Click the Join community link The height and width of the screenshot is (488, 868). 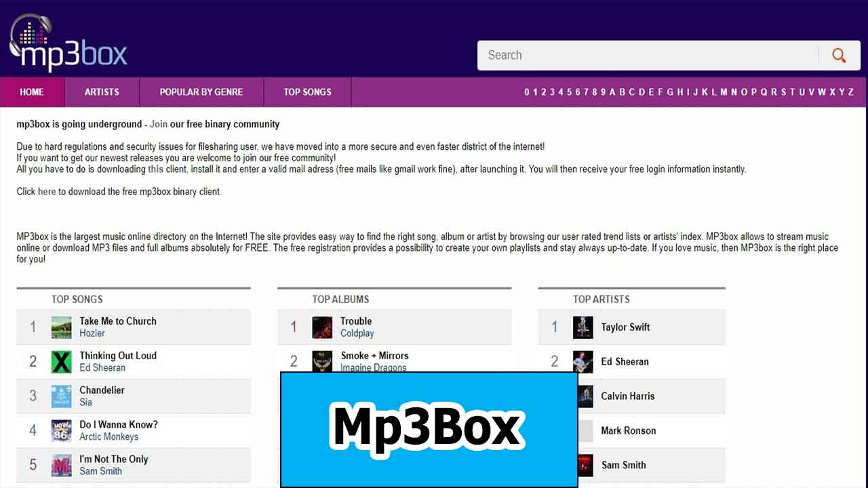[x=159, y=124]
